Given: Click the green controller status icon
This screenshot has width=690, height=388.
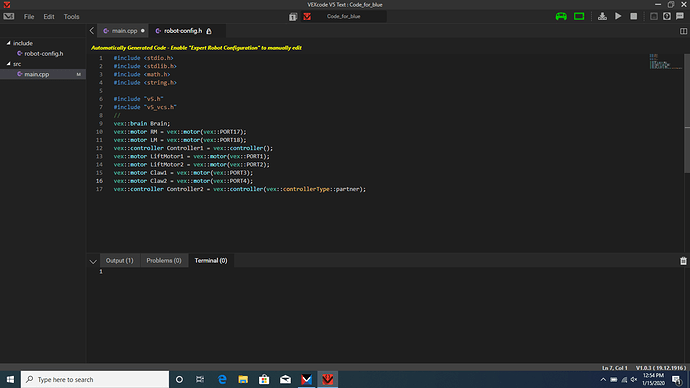Looking at the screenshot, I should tap(561, 17).
